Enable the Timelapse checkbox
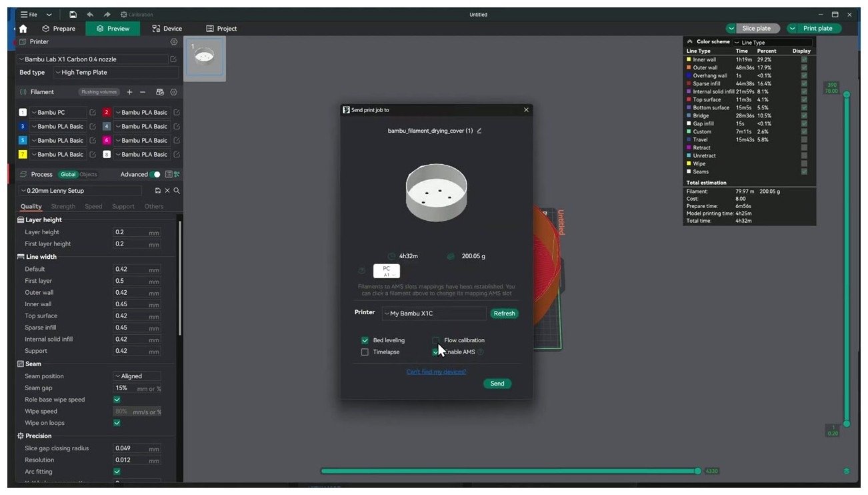Image resolution: width=868 pixels, height=495 pixels. pos(365,352)
